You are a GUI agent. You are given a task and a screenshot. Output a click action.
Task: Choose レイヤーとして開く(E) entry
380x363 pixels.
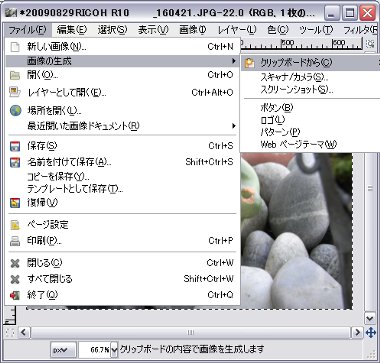122,92
